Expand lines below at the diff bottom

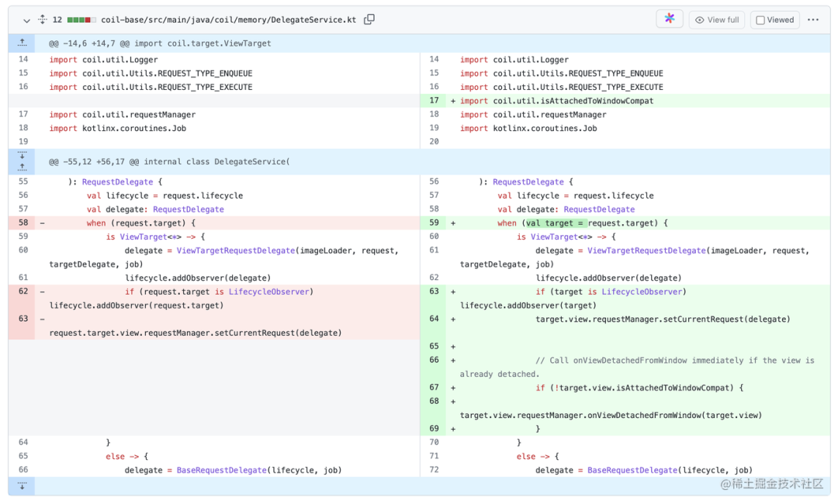[x=22, y=485]
